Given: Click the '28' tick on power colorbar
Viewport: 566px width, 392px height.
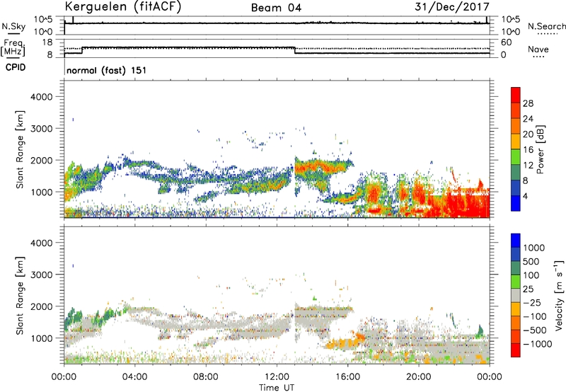Looking at the screenshot, I should point(528,103).
